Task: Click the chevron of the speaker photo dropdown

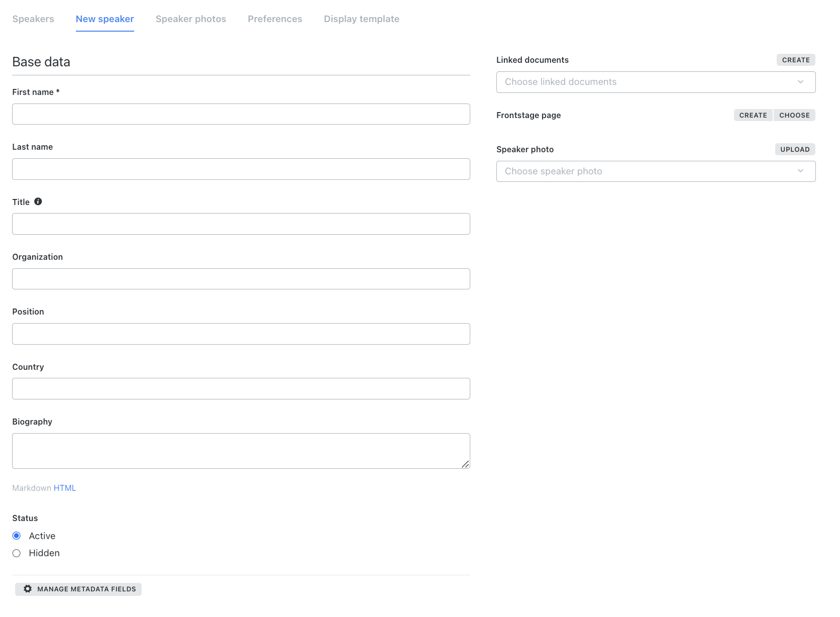Action: (800, 171)
